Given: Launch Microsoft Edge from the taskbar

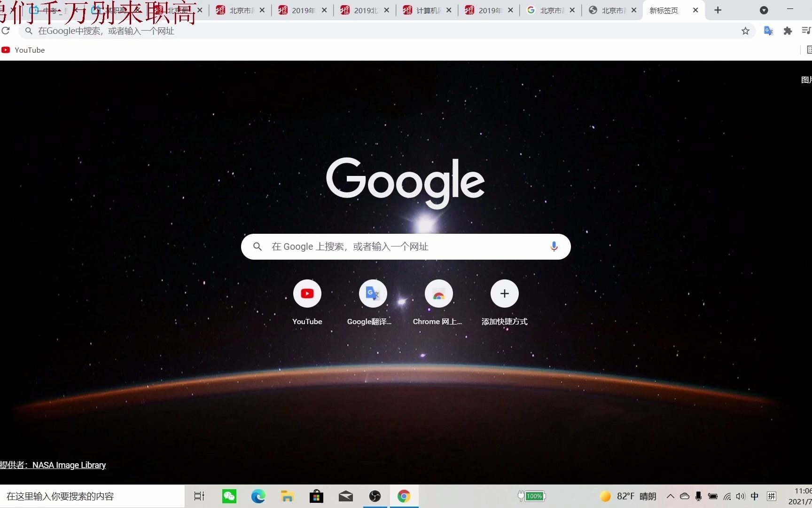Looking at the screenshot, I should click(x=258, y=496).
